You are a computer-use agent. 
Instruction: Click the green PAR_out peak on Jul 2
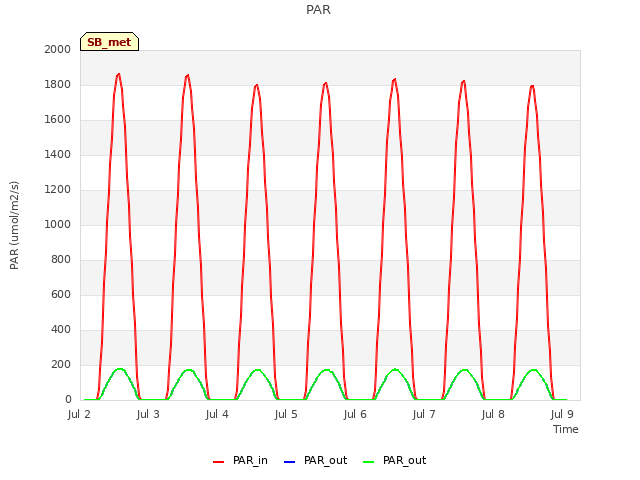click(119, 369)
